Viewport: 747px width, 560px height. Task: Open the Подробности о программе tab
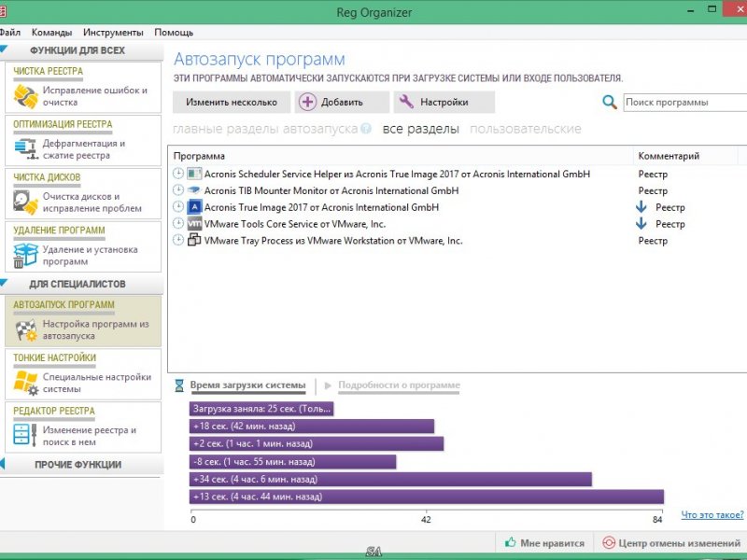(x=399, y=385)
